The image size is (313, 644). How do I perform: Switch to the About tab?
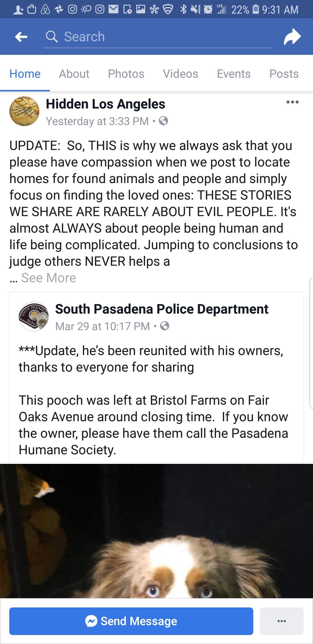click(74, 74)
